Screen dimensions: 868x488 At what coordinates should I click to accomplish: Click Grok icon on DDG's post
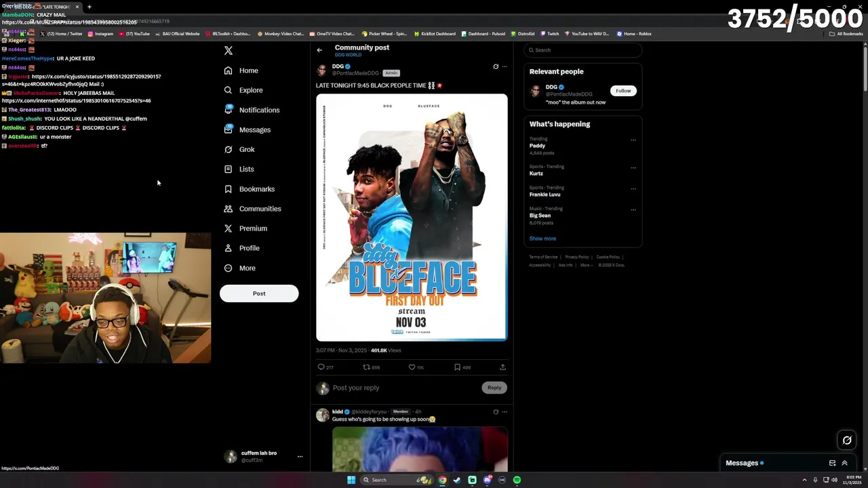[x=496, y=66]
